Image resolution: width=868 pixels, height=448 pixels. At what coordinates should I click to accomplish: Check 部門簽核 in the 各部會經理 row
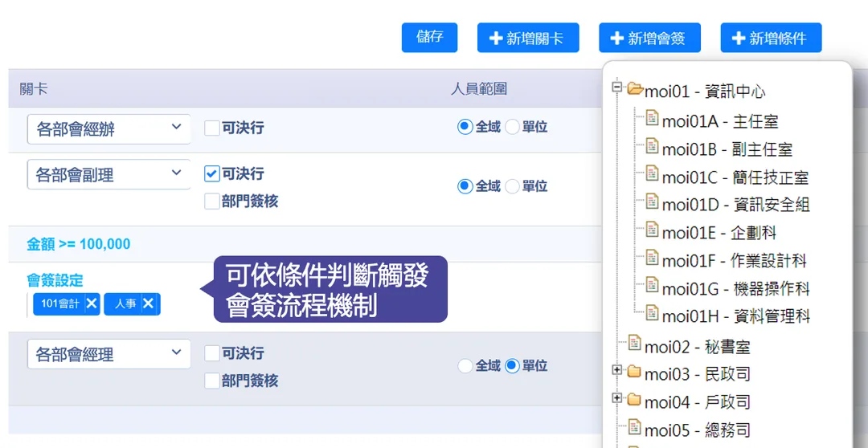click(x=212, y=381)
